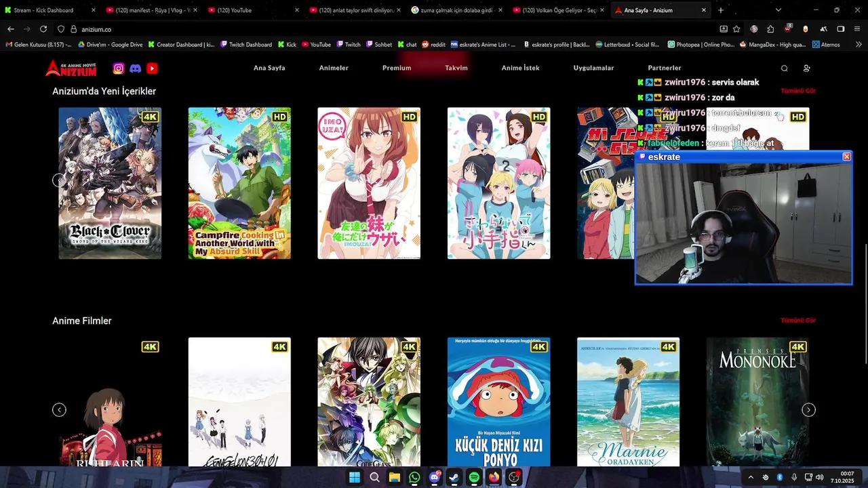Screen dimensions: 868x488
Task: Open Anizium's Discord server icon
Action: click(x=135, y=68)
